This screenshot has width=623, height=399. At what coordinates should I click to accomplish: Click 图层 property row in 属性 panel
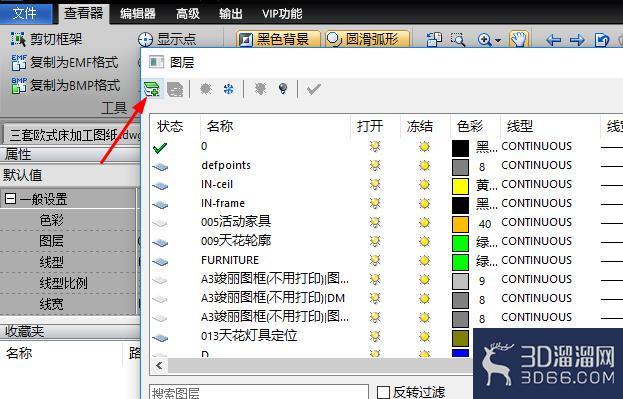68,241
